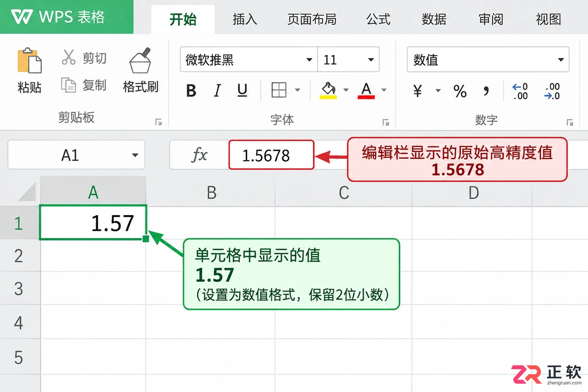Click the fx insert function button
The image size is (588, 392).
pyautogui.click(x=199, y=155)
